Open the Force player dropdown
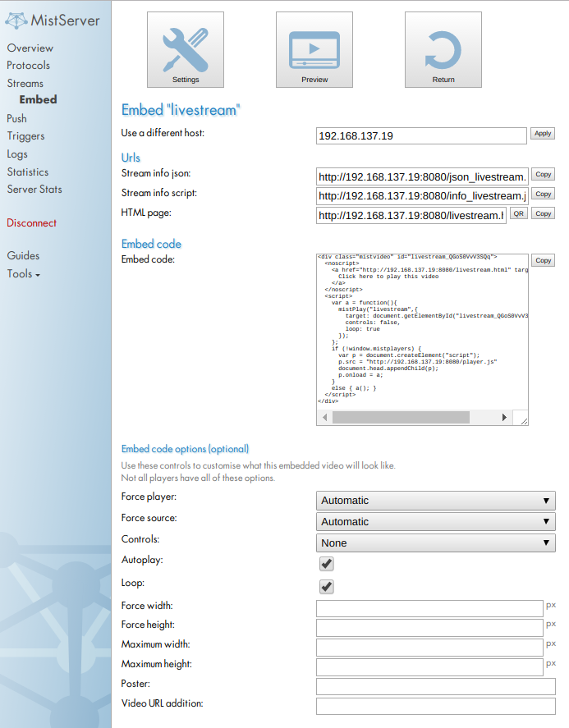Viewport: 569px width, 728px height. 436,501
